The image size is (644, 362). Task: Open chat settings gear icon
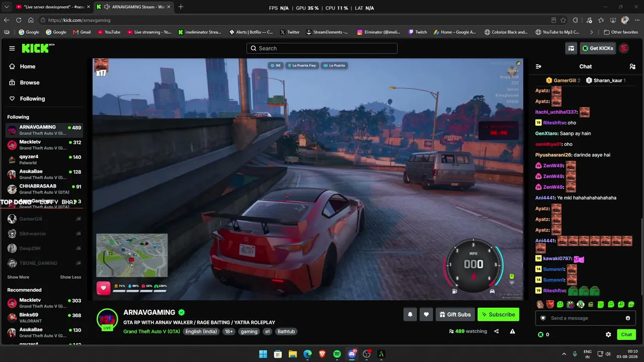pos(608,334)
